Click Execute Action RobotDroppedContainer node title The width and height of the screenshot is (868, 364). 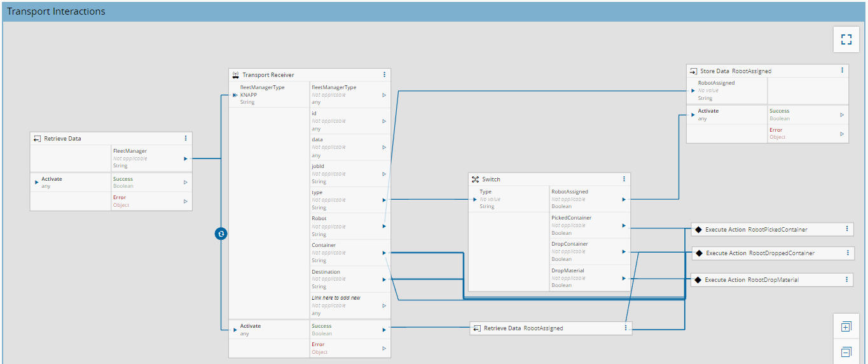759,253
